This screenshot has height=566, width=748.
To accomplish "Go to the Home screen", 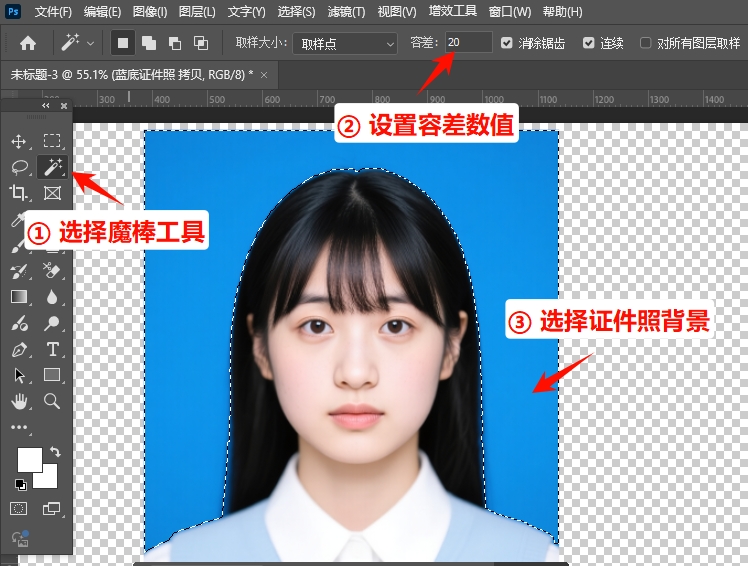I will pyautogui.click(x=28, y=43).
